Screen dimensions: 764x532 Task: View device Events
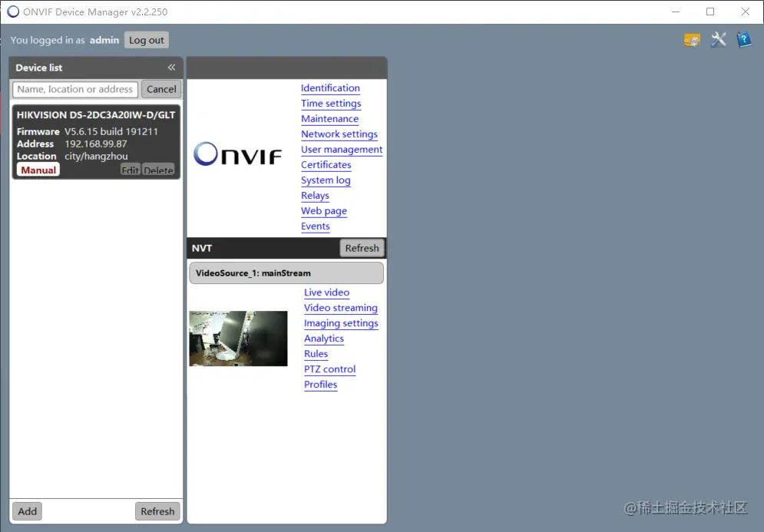point(316,226)
